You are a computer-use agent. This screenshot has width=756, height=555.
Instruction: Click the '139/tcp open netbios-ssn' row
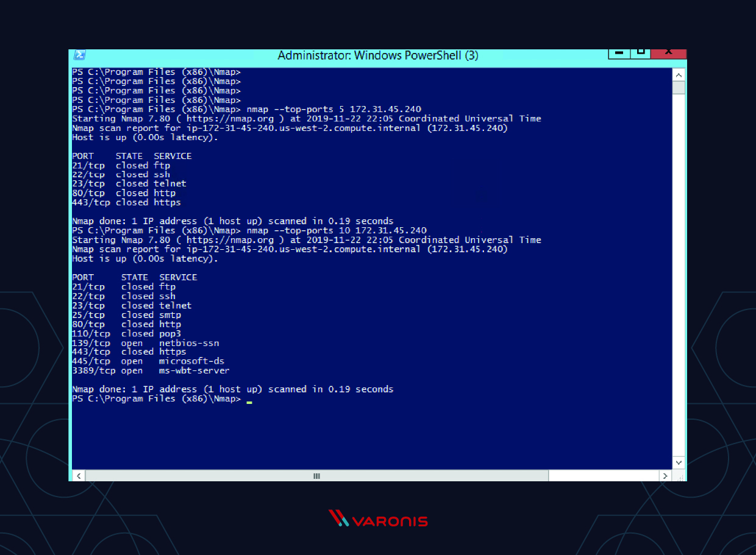click(x=145, y=343)
